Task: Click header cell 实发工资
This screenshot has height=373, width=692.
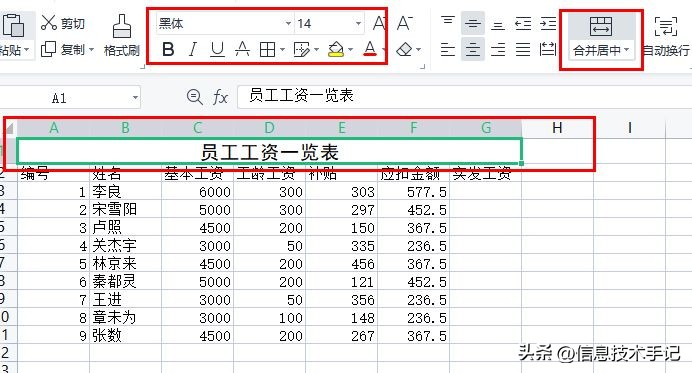Action: (x=485, y=174)
